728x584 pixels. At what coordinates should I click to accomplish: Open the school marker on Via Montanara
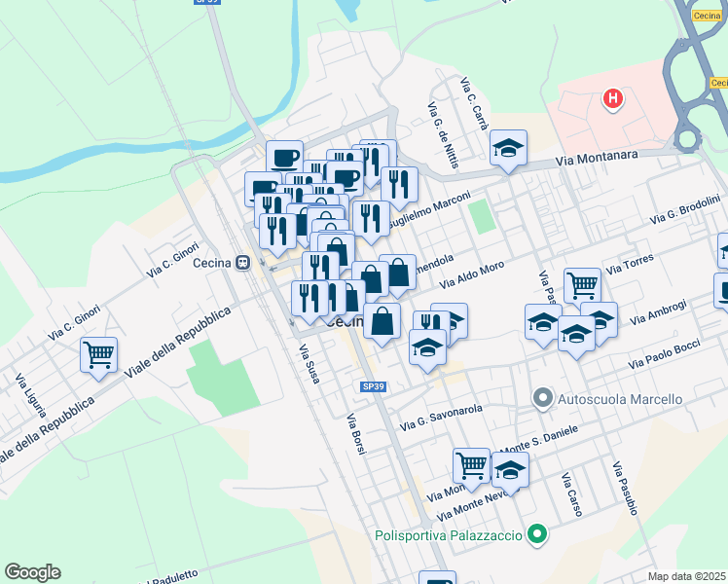[x=508, y=148]
